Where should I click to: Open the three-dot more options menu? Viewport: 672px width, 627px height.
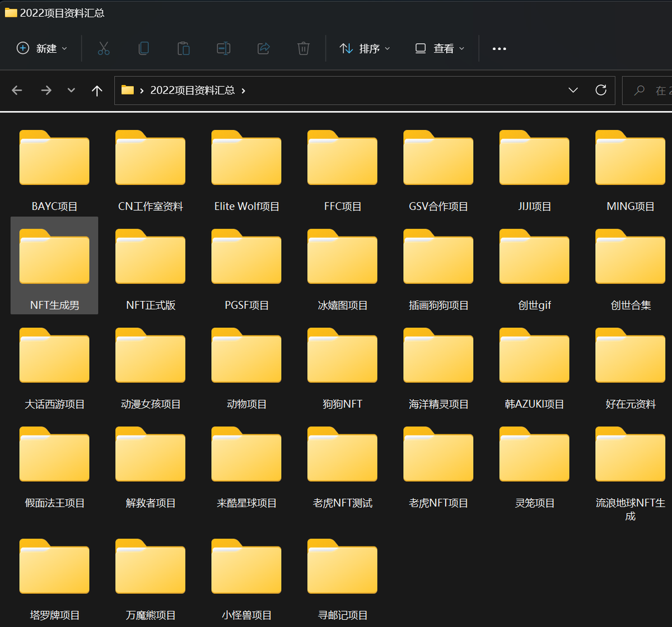pos(499,49)
